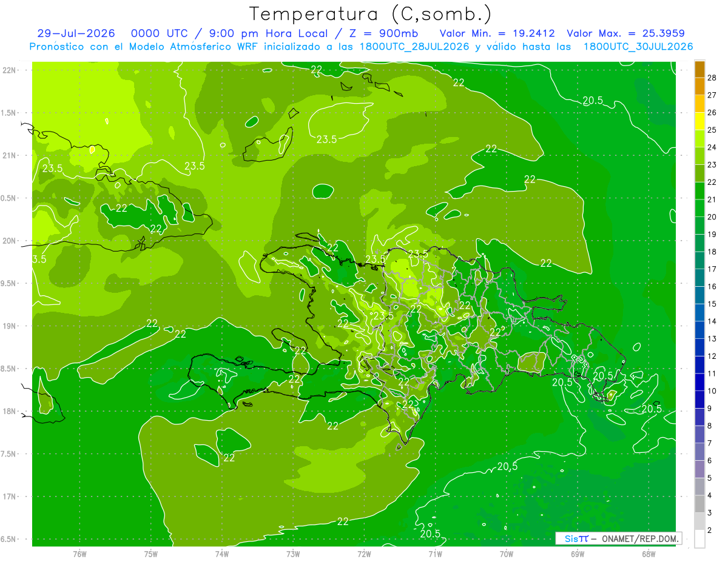This screenshot has height=562, width=728.
Task: Click the "70W" longitude label
Action: click(x=506, y=554)
